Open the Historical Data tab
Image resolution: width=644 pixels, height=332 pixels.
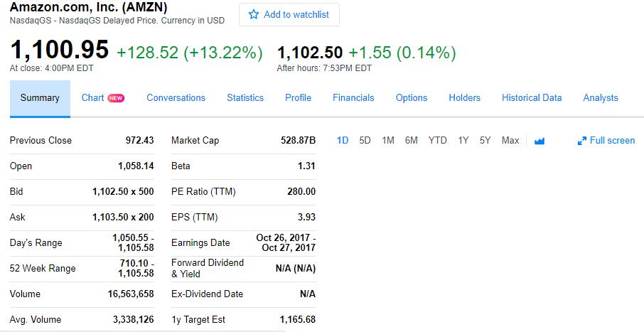(x=532, y=98)
